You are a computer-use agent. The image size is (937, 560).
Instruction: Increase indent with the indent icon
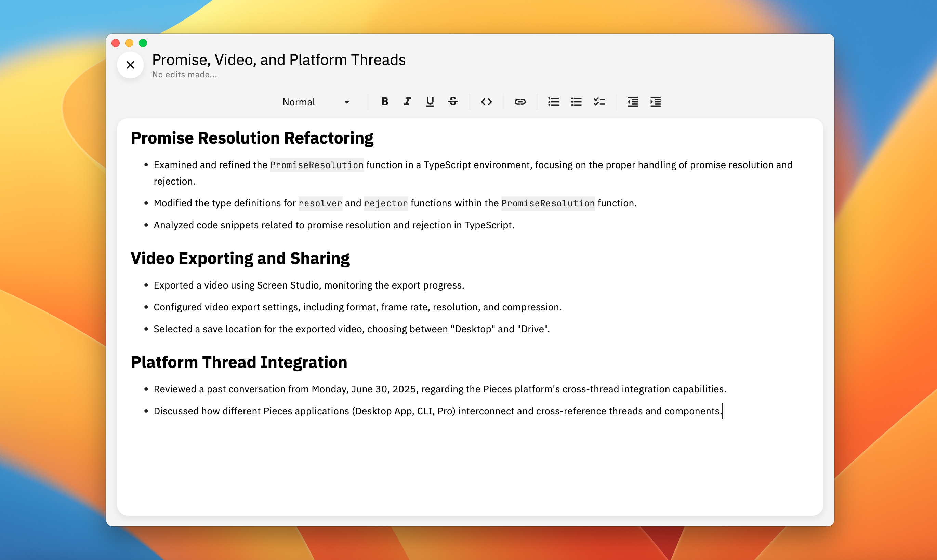tap(655, 102)
